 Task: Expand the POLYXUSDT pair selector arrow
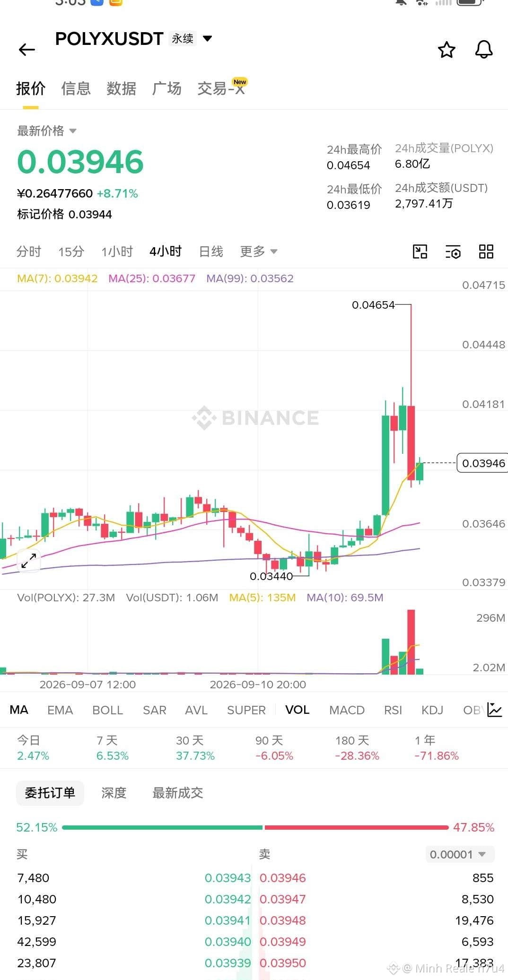click(x=207, y=38)
